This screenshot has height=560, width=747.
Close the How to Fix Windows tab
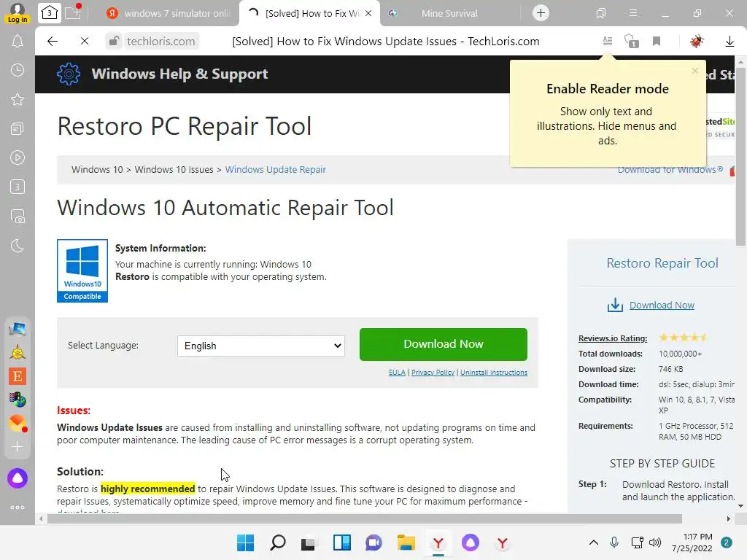point(368,13)
